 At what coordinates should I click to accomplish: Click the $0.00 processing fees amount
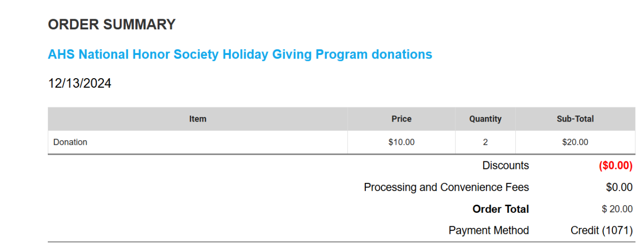619,188
